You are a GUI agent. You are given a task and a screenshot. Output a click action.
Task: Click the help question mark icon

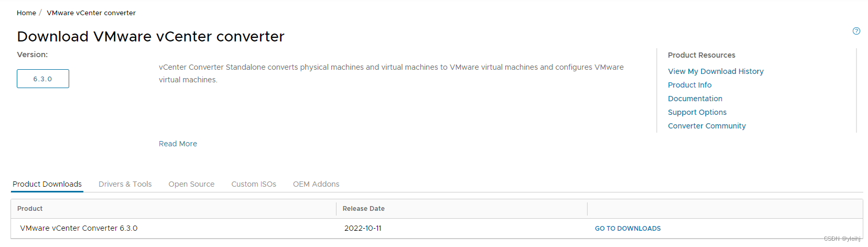[x=856, y=31]
